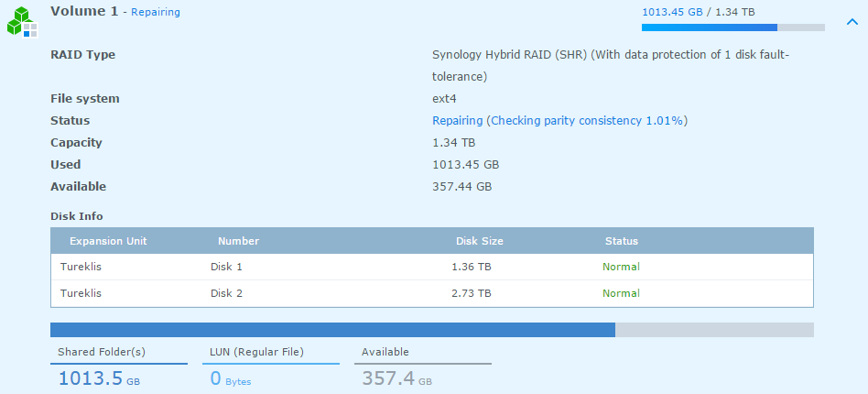Click the Disk Size column header
868x394 pixels.
click(480, 241)
